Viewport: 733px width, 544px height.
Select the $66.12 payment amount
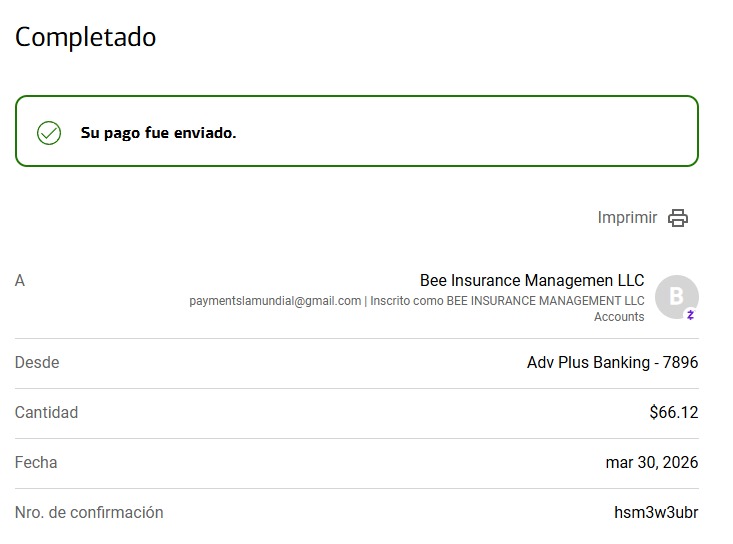coord(673,413)
